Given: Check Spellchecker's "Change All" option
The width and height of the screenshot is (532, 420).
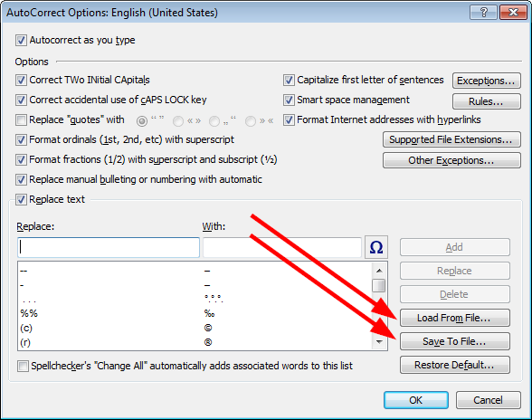Looking at the screenshot, I should pos(23,366).
